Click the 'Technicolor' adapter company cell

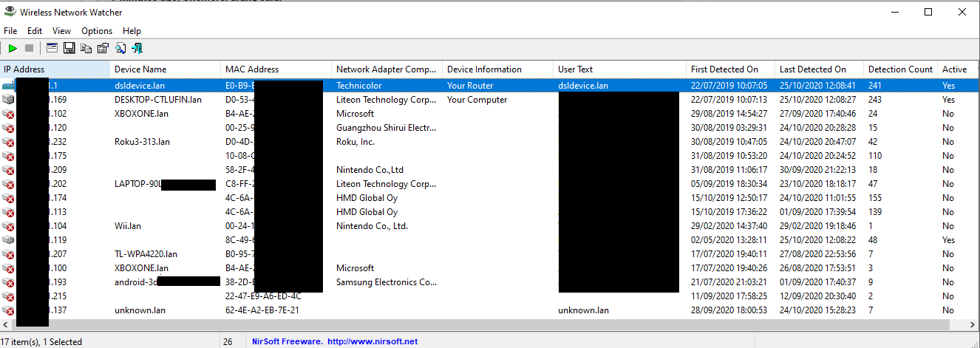[x=358, y=86]
